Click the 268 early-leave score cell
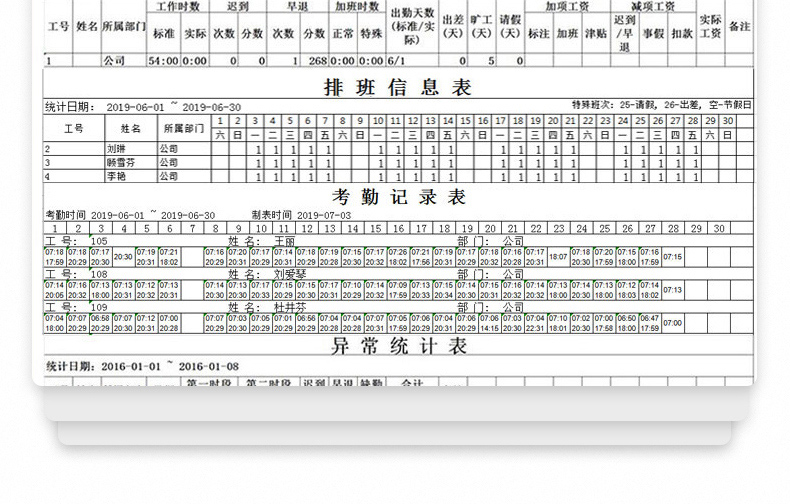The width and height of the screenshot is (790, 504). click(x=318, y=61)
